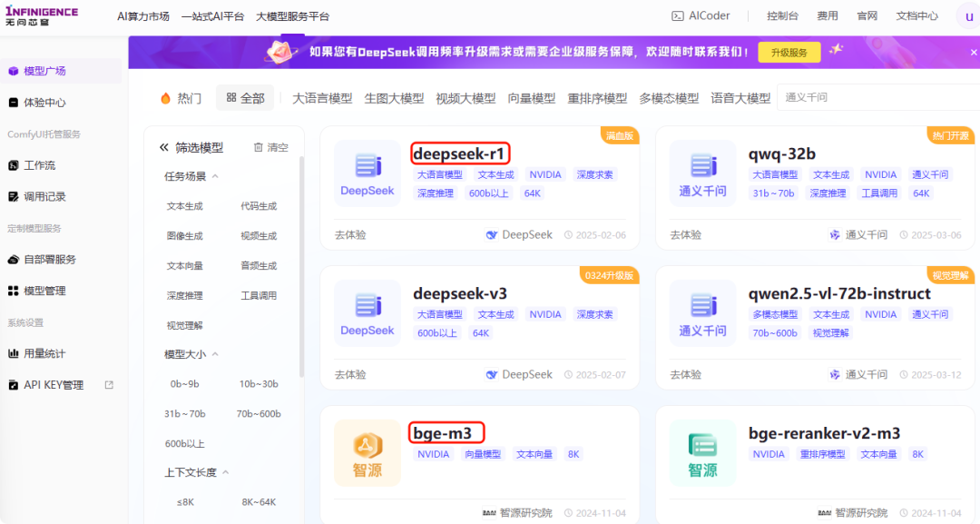Switch to 视频大模型 tab
Screen dimensions: 980x524
[465, 98]
